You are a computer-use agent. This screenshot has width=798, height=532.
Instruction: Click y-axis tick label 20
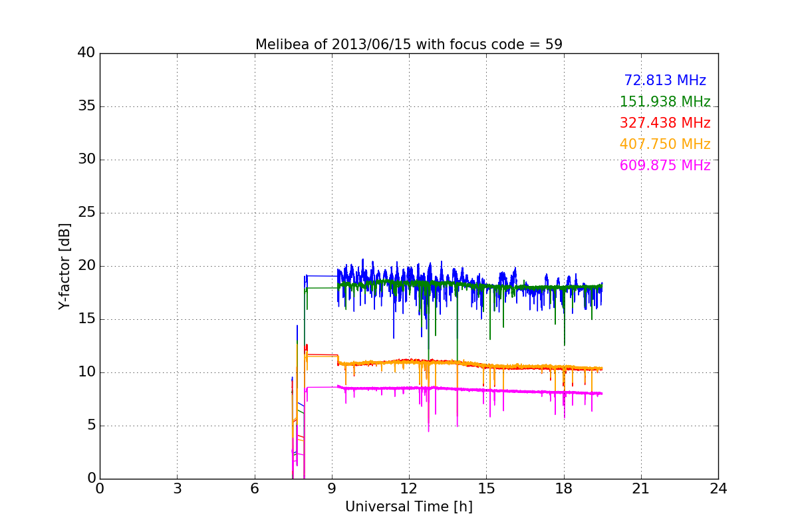(x=86, y=266)
